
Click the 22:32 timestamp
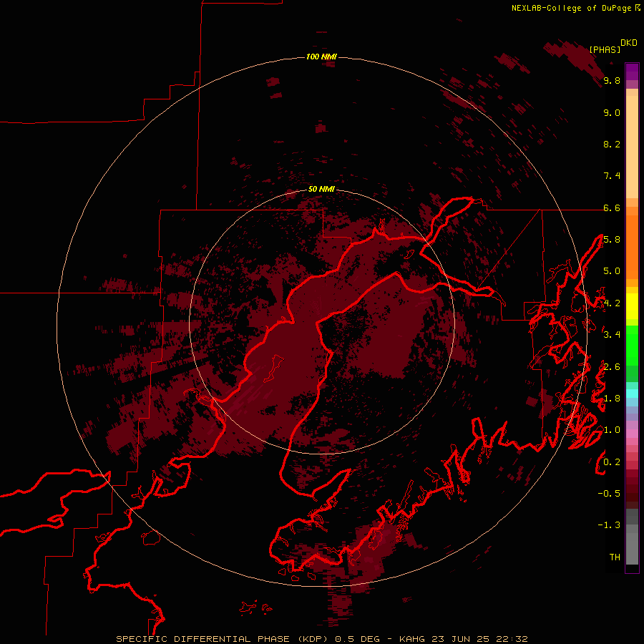512,639
